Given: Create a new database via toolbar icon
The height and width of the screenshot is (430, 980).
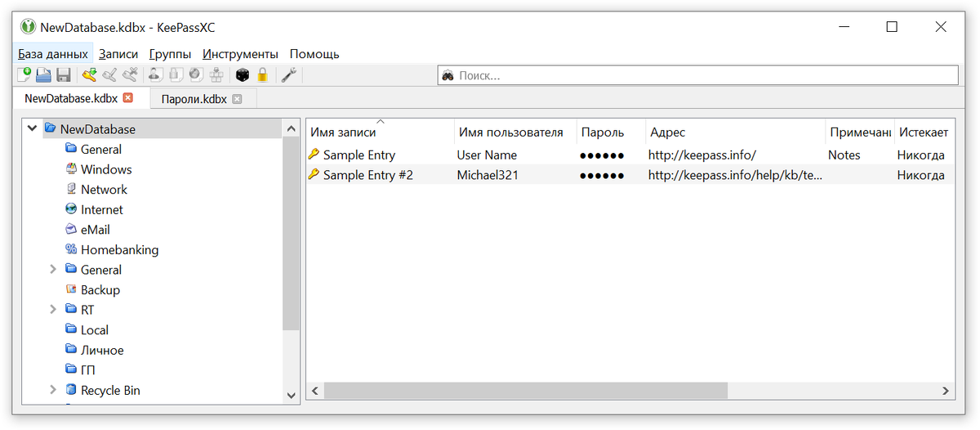Looking at the screenshot, I should [x=24, y=75].
